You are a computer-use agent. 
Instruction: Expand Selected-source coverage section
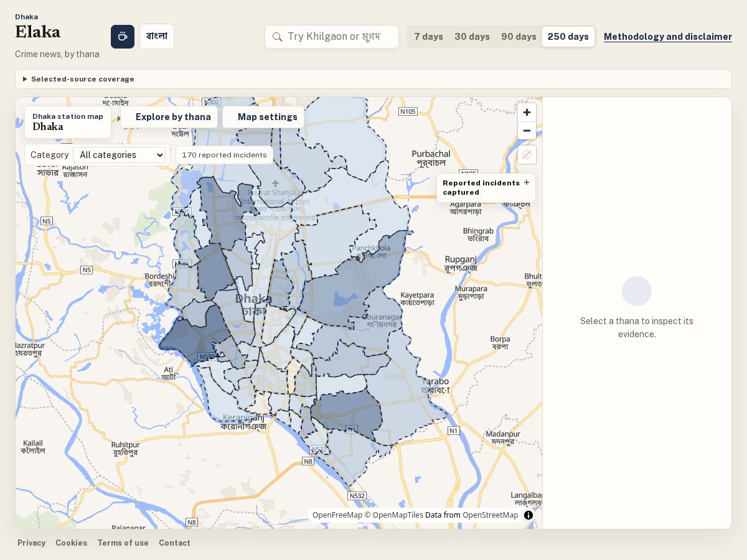pyautogui.click(x=374, y=79)
